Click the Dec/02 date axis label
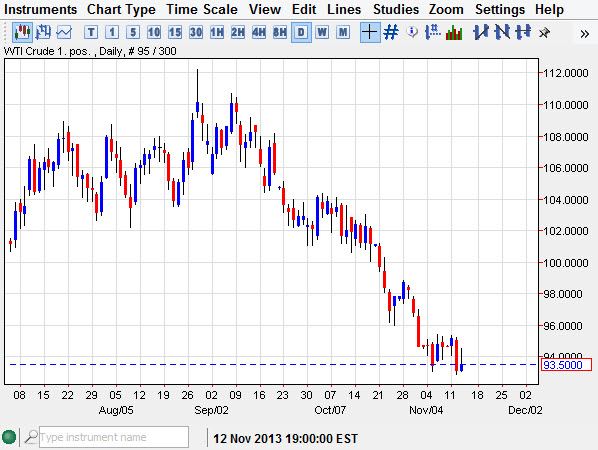Screen dimensions: 598x450 525,410
